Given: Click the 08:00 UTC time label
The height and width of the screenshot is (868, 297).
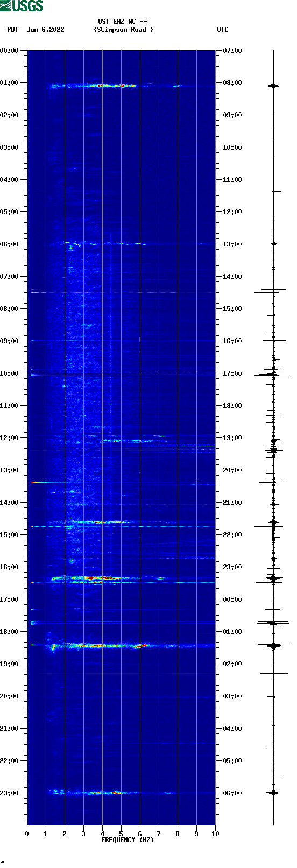Looking at the screenshot, I should point(232,83).
